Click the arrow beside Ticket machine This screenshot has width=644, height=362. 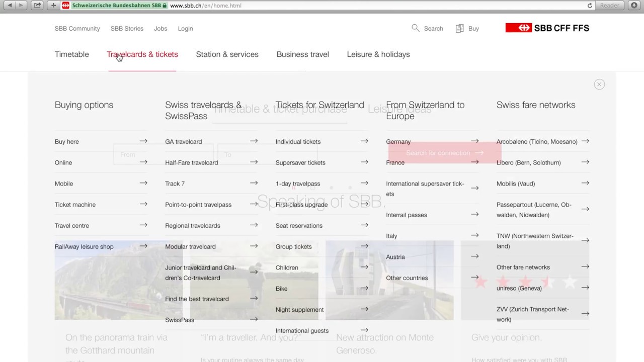pos(143,204)
